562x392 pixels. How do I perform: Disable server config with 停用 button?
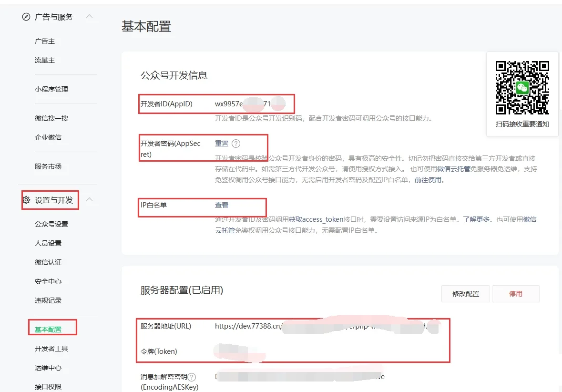(x=516, y=293)
